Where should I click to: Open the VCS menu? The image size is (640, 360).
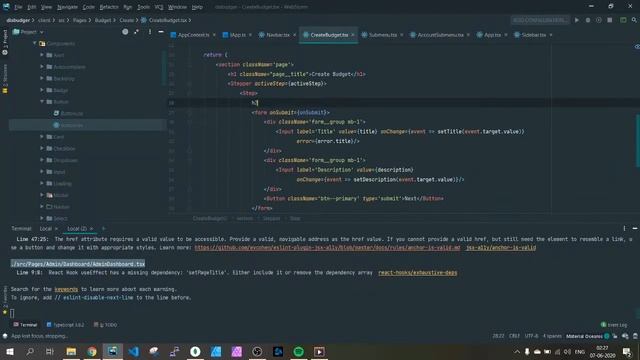tap(159, 7)
